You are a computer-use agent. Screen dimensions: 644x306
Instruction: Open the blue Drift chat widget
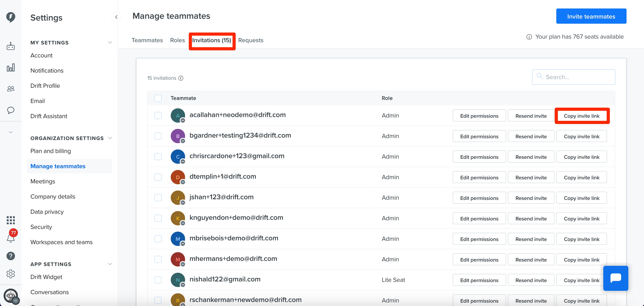pos(616,278)
